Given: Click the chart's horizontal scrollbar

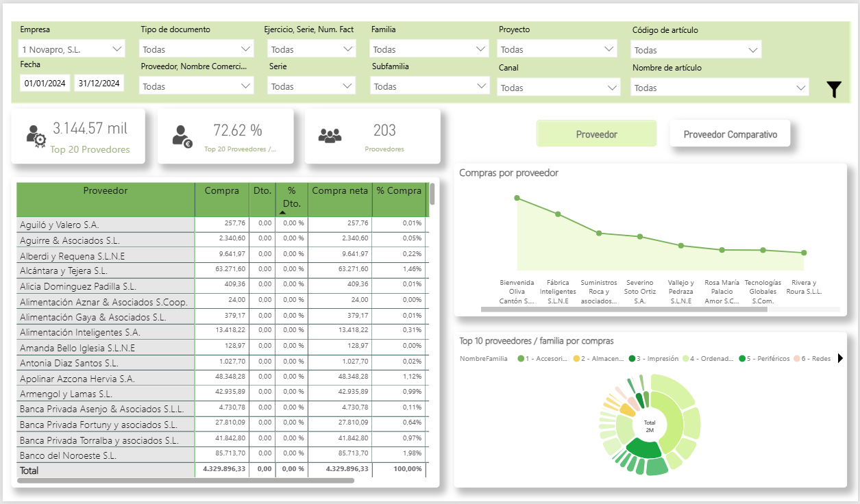Looking at the screenshot, I should tap(624, 310).
